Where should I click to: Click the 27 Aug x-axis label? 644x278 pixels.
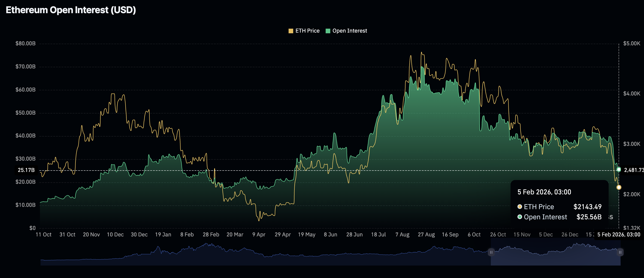click(426, 235)
